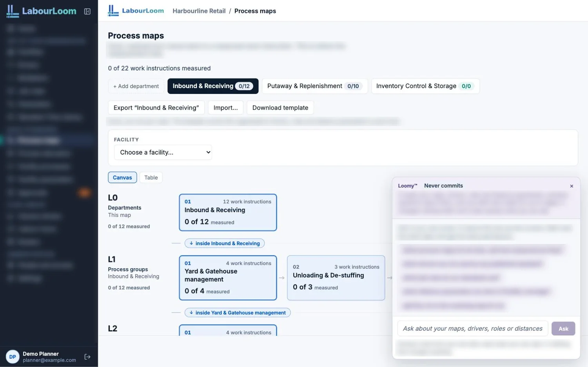Click the 0/0 badge on Inventory Control
The image size is (588, 367).
tap(466, 86)
